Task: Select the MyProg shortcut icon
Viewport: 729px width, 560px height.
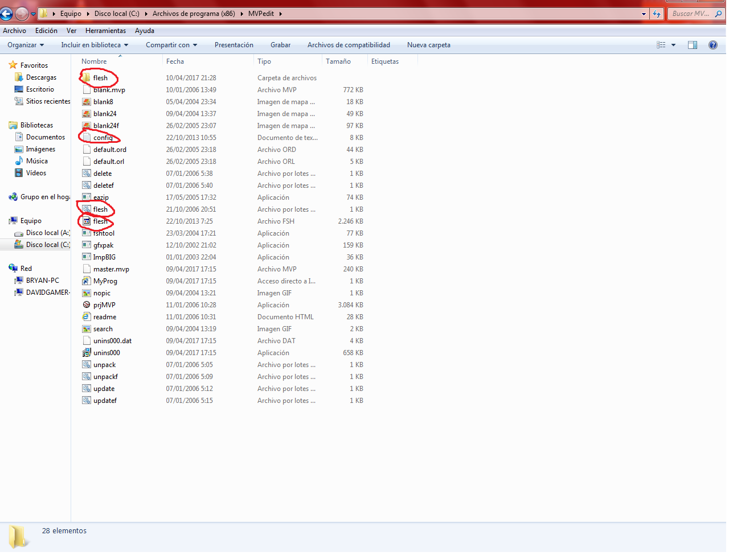Action: (x=87, y=281)
